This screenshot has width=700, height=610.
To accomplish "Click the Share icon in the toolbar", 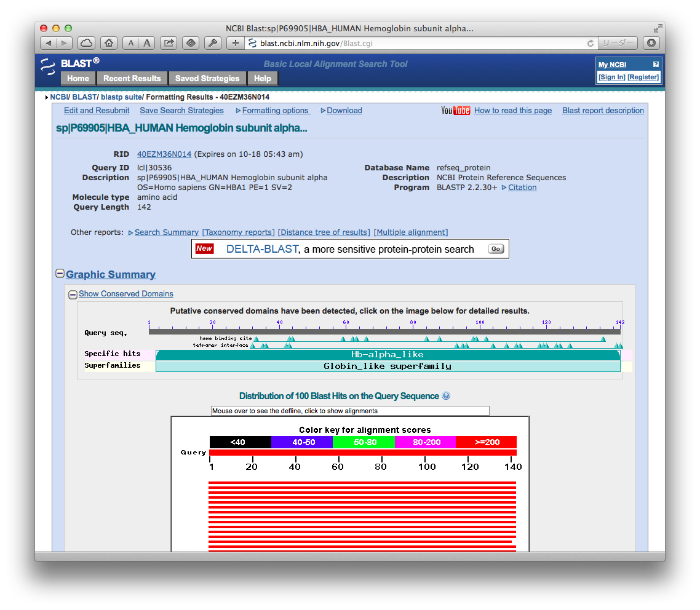I will pyautogui.click(x=168, y=43).
